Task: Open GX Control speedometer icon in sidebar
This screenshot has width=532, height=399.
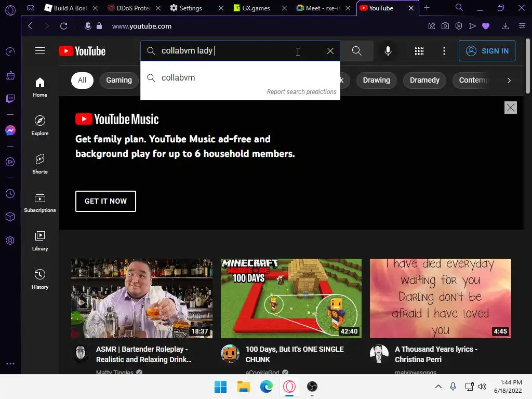Action: click(10, 51)
